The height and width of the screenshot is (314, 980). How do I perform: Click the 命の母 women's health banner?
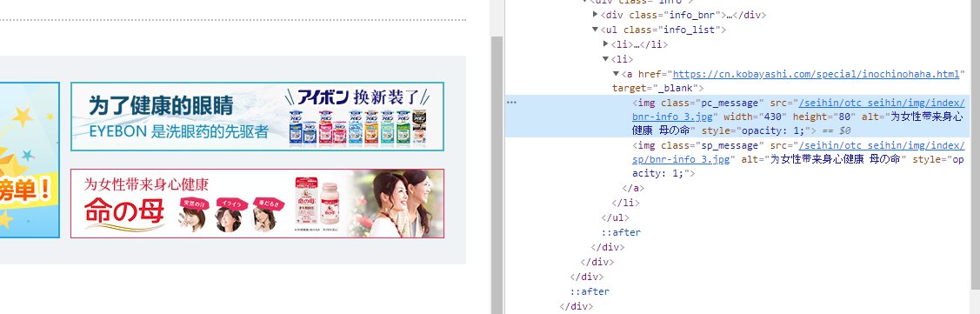tap(257, 204)
